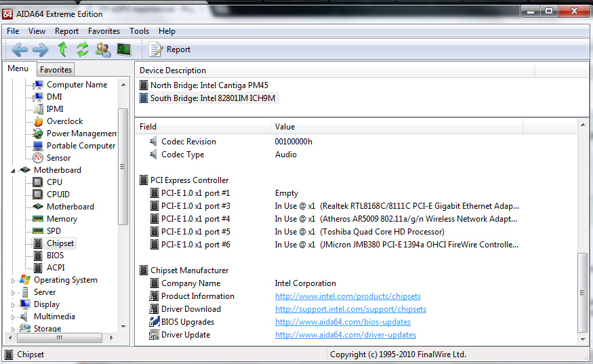Screen dimensions: 593x364
Task: Click the Report toolbar button
Action: tap(170, 49)
